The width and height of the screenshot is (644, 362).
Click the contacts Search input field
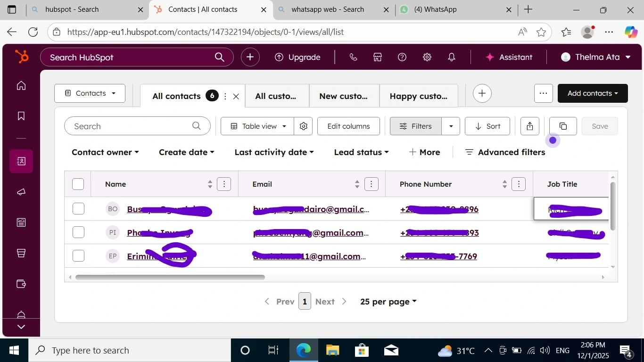137,126
